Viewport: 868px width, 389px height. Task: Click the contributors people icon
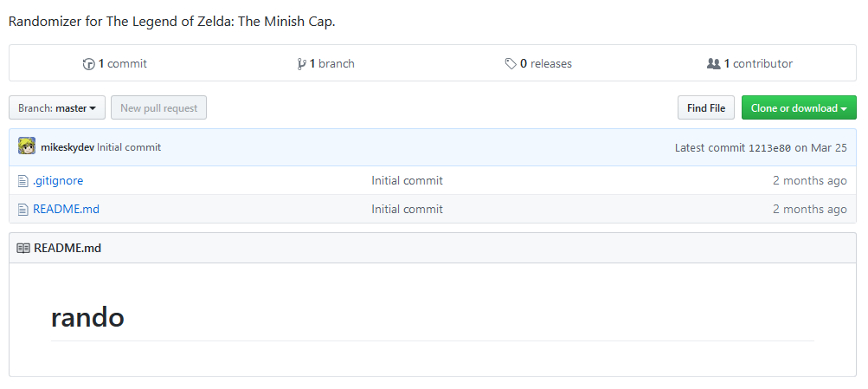point(714,64)
